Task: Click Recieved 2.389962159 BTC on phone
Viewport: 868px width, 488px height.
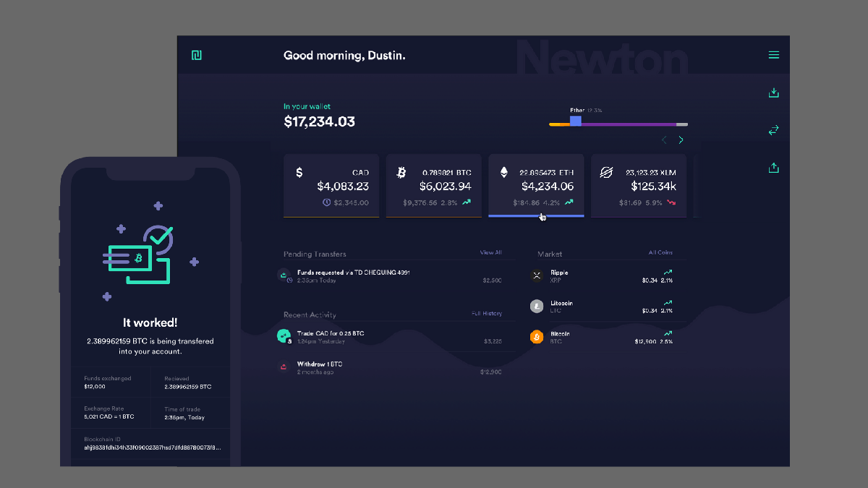Action: click(x=188, y=382)
